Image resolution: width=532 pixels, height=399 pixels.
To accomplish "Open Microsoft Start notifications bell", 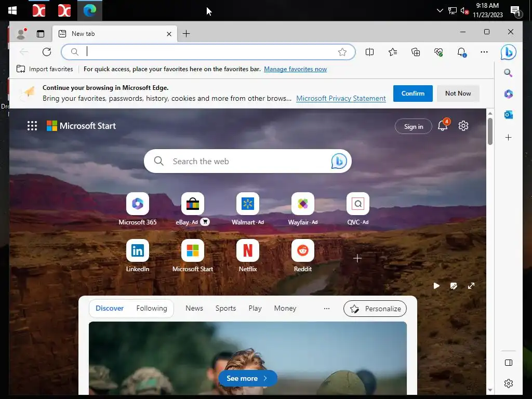I will (443, 126).
